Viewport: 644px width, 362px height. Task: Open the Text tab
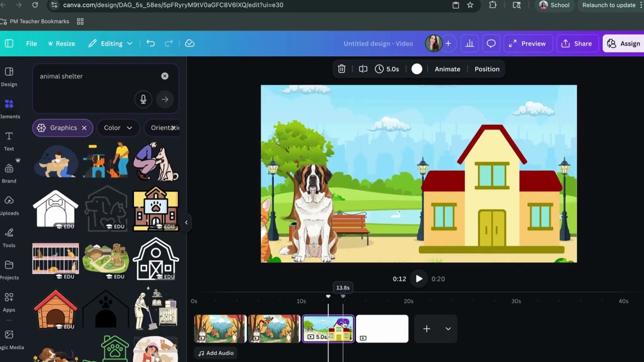(9, 141)
